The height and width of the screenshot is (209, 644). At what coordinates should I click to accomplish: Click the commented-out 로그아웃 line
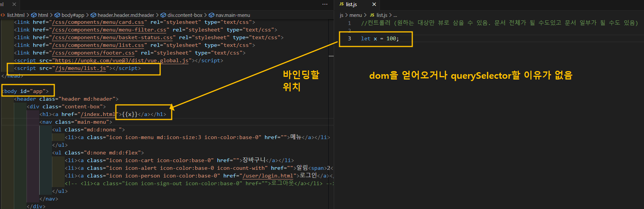(x=199, y=184)
